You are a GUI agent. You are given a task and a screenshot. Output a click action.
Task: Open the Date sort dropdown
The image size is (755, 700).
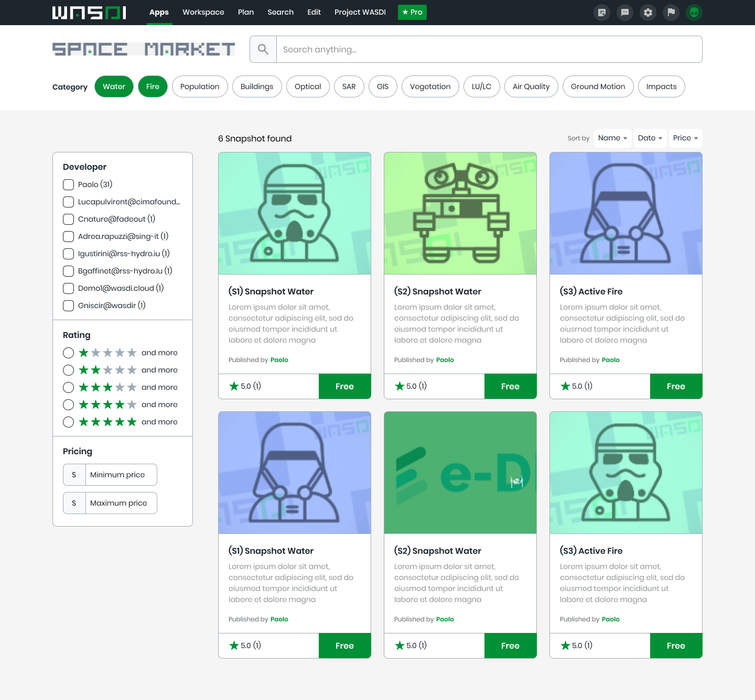650,138
